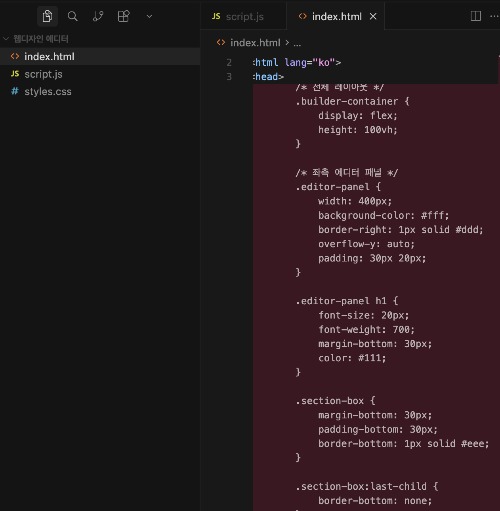Open script.js from the file tree
The width and height of the screenshot is (500, 511).
(100, 74)
